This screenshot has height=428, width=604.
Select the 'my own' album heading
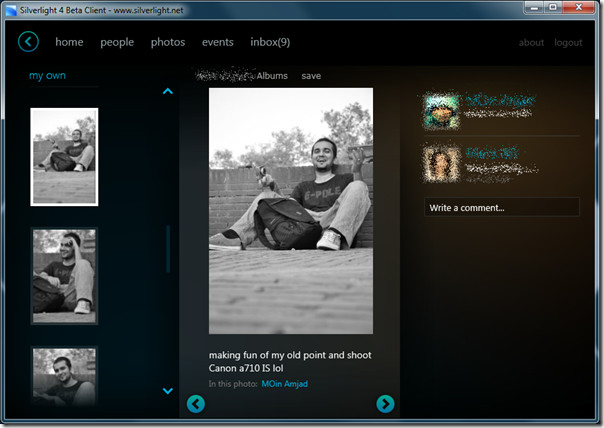(47, 76)
